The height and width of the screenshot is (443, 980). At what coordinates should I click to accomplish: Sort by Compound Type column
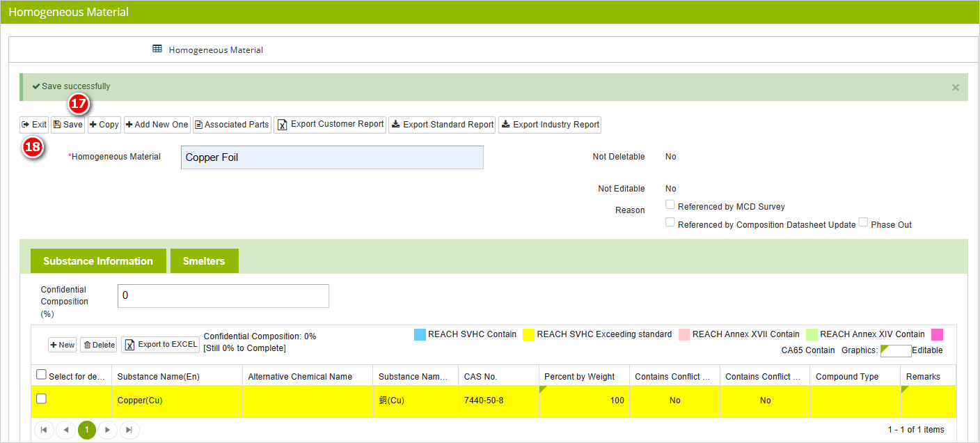click(855, 377)
